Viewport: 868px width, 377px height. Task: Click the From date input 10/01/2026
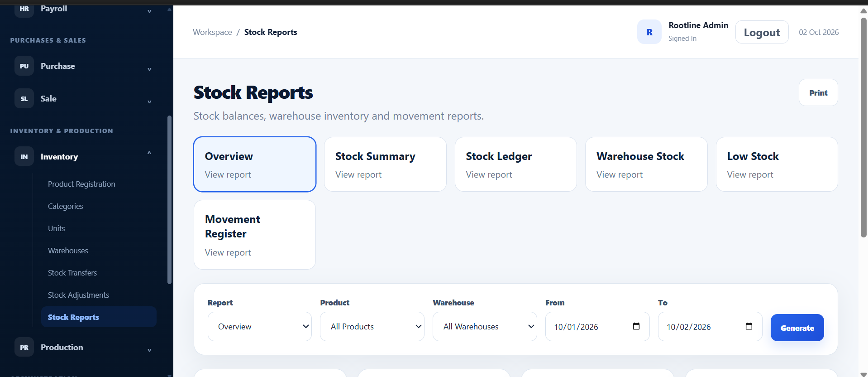[x=597, y=326]
